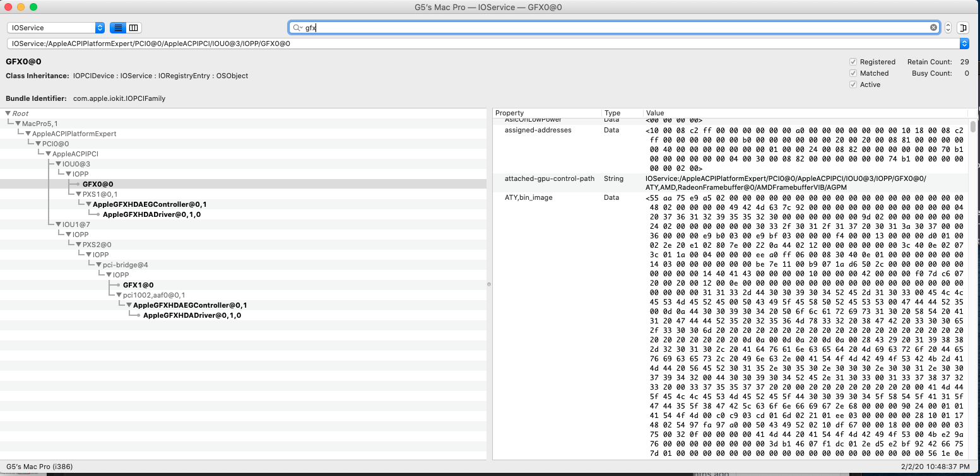Click the GFX0@0 bold heading
Screen dimensions: 980x476
pos(24,61)
